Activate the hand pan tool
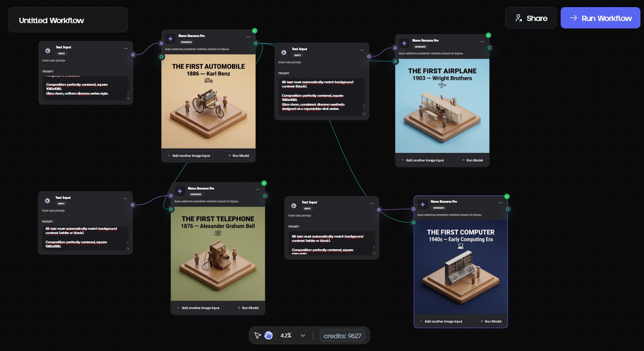The height and width of the screenshot is (351, 644). (x=268, y=335)
